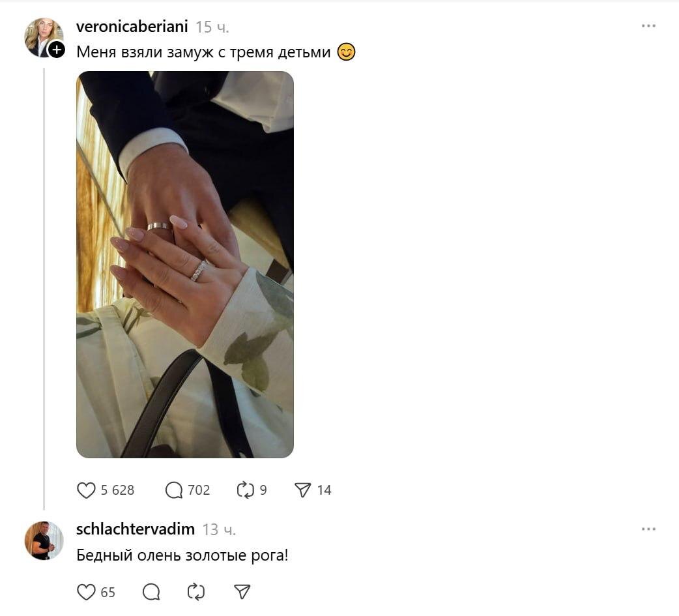The width and height of the screenshot is (679, 616).
Task: Open the 13 ч. reply timestamp
Action: click(219, 530)
